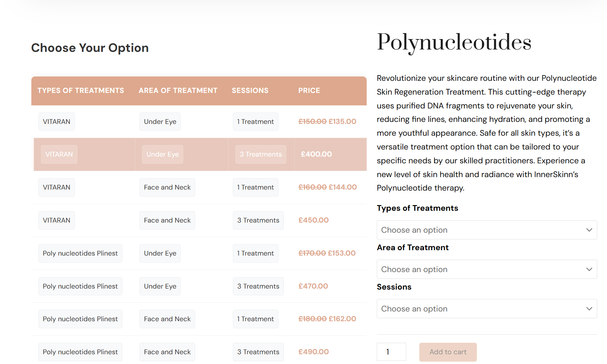607x364 pixels.
Task: Pick the £135.00 discounted price row
Action: point(342,122)
